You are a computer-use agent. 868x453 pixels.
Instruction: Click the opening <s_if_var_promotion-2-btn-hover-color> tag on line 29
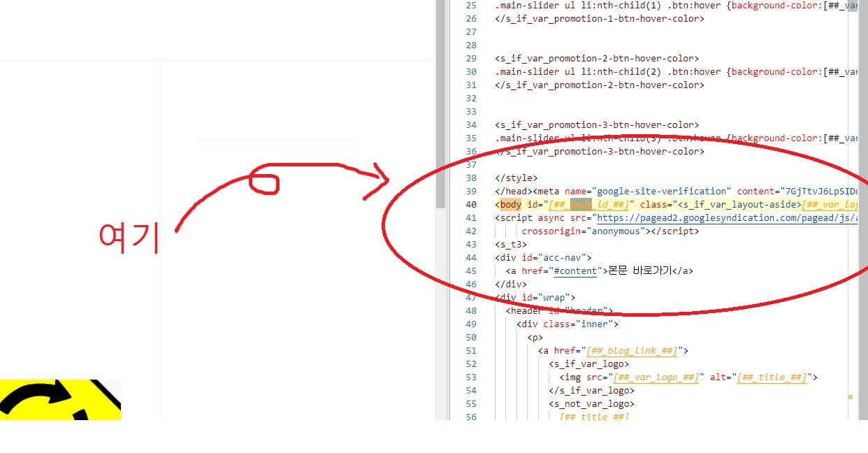coord(597,59)
